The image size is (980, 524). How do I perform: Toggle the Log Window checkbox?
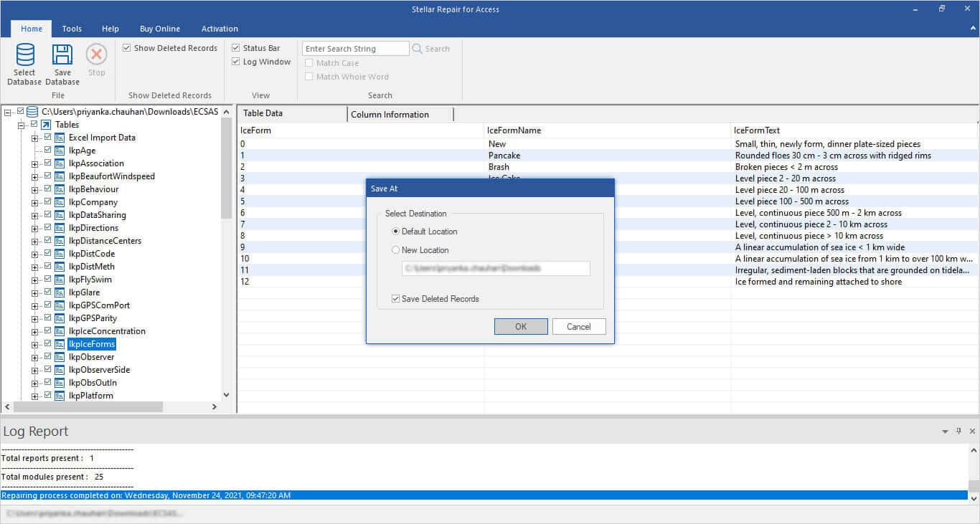(x=236, y=62)
